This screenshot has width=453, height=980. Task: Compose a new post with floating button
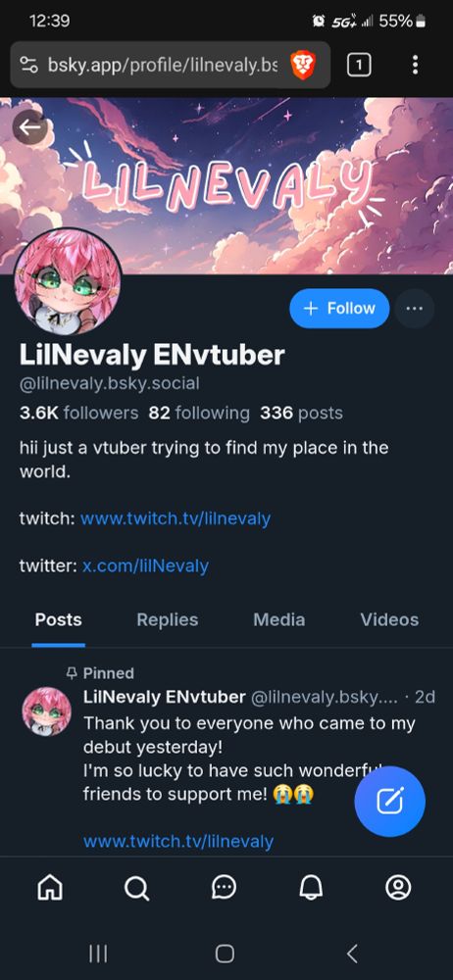click(x=390, y=802)
